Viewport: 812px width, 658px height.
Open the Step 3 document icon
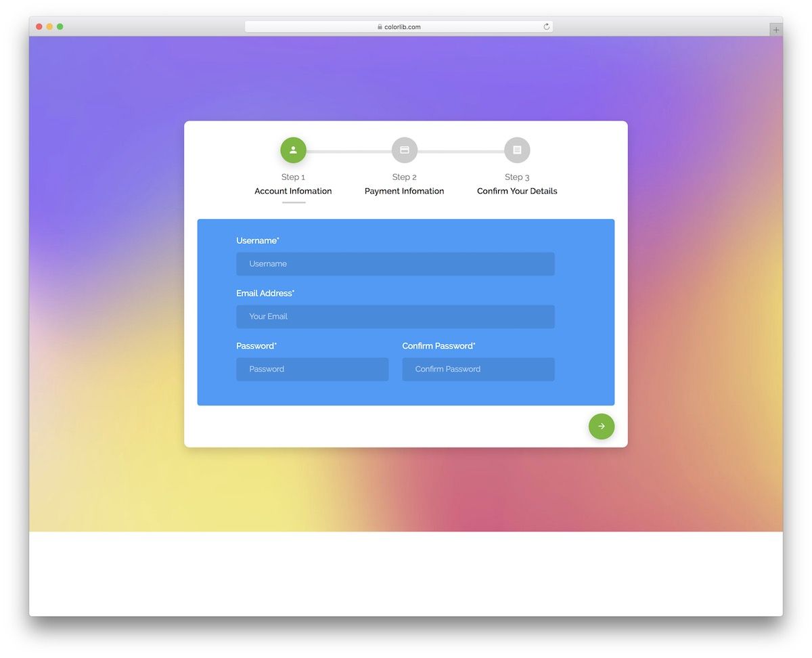(517, 150)
